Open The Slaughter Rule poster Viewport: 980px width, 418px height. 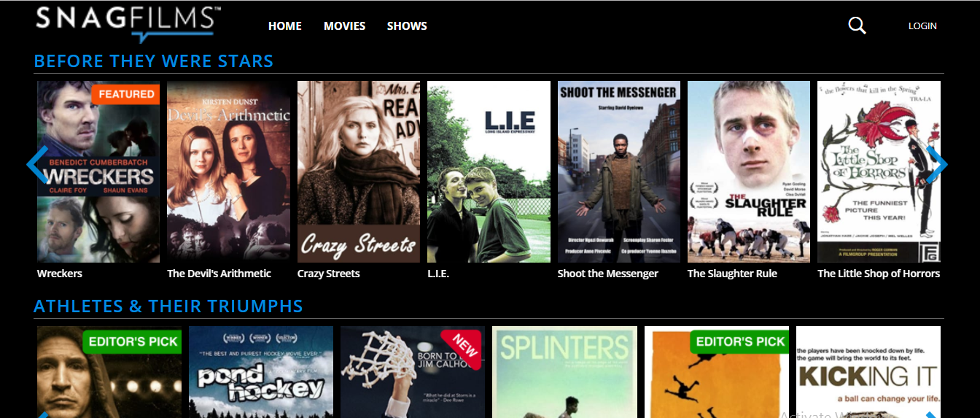pos(749,171)
